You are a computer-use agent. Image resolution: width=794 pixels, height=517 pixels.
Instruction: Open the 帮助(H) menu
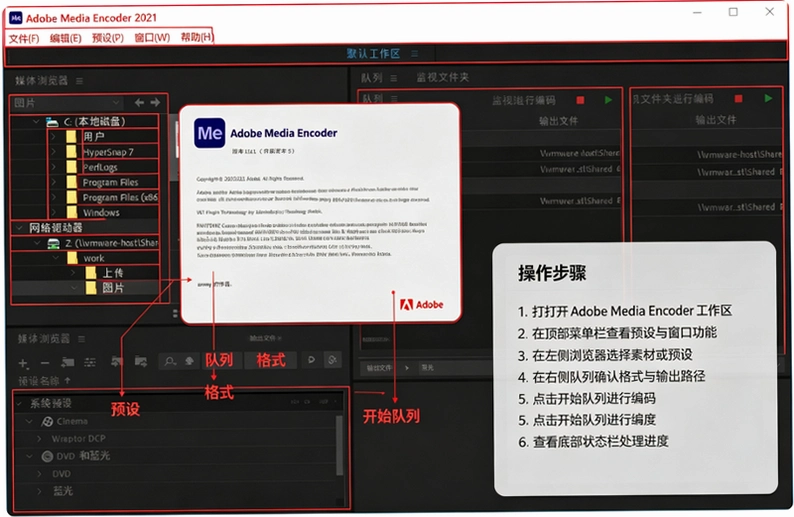(x=197, y=37)
